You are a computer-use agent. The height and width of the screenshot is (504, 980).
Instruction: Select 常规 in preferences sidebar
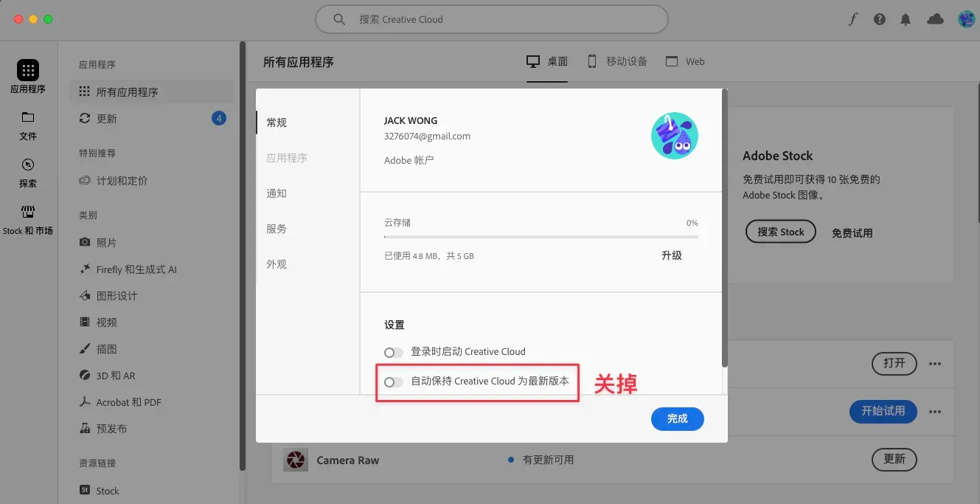point(277,122)
